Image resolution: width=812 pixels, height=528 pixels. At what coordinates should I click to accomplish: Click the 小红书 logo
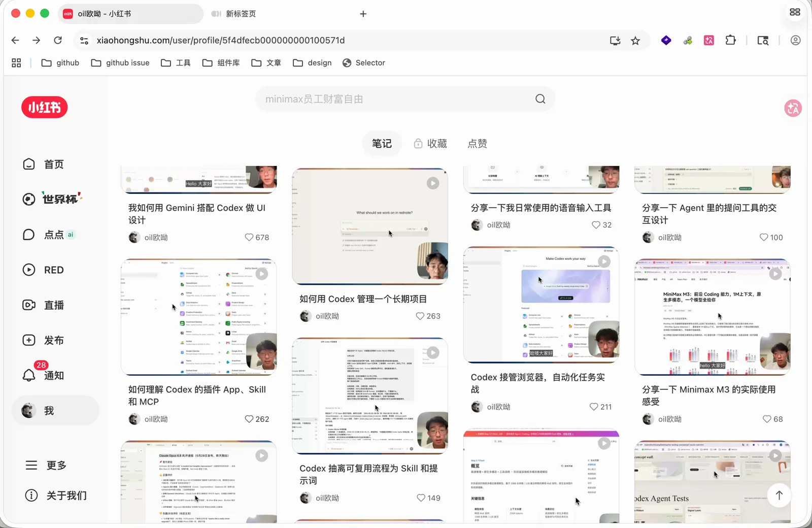click(45, 107)
